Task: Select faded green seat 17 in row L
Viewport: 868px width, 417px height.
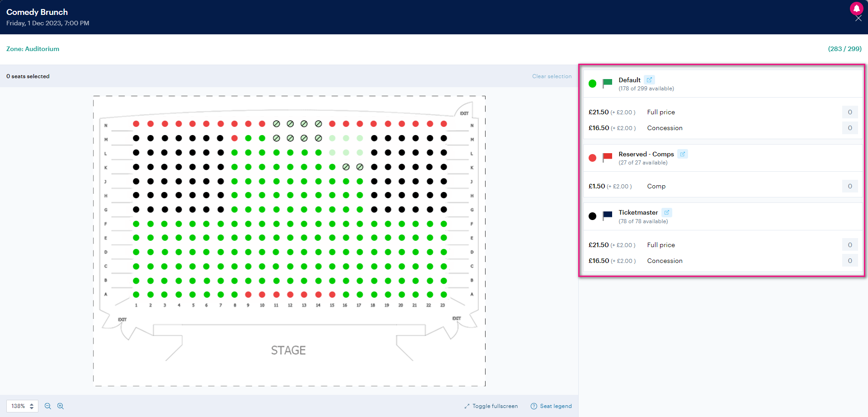Action: click(x=360, y=153)
